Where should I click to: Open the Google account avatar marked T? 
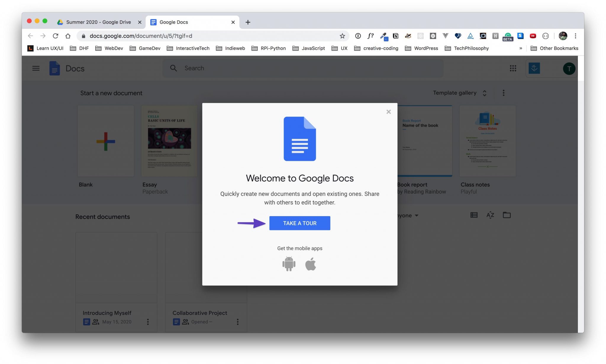pos(569,68)
